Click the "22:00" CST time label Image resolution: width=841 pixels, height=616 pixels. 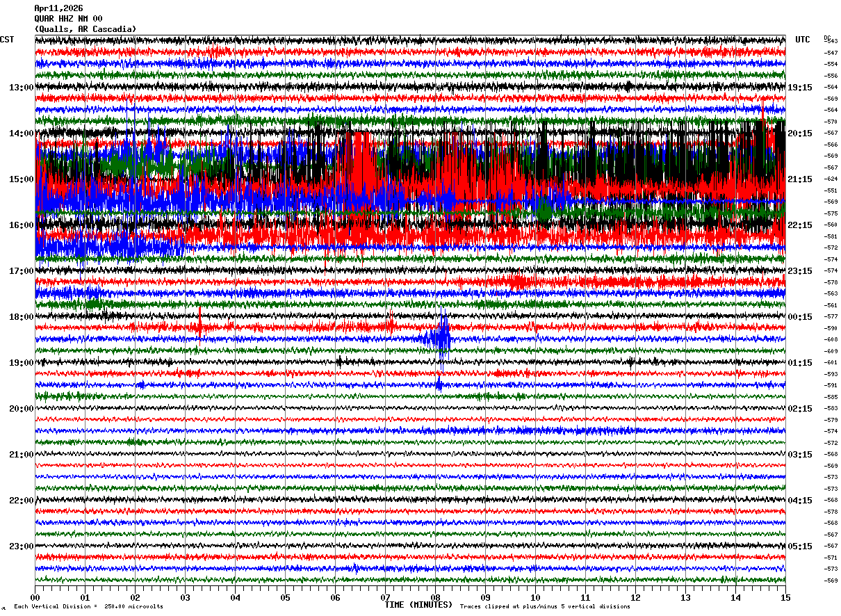pos(22,501)
